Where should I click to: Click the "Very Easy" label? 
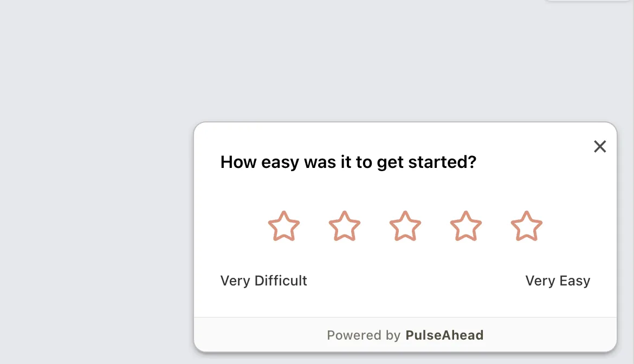pos(558,281)
